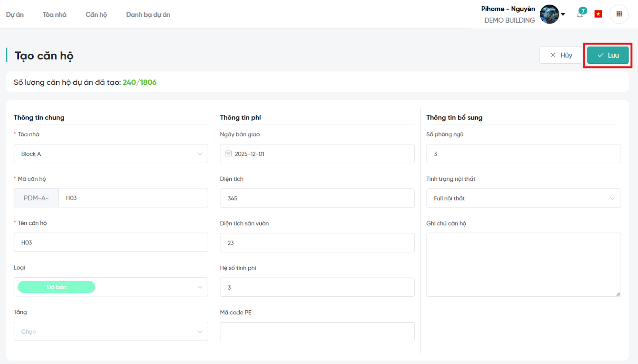Screen dimensions: 638x364
Task: Click the user profile avatar
Action: (549, 14)
